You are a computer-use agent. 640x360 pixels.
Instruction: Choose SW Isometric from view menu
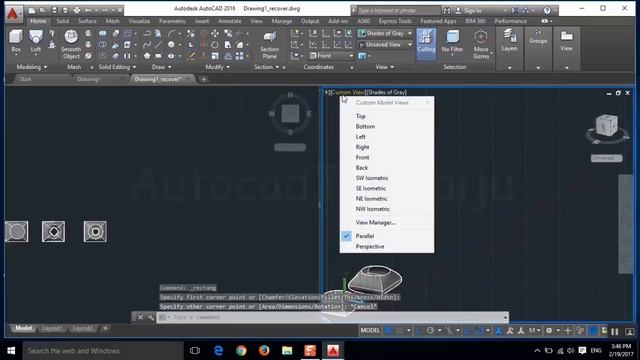click(x=372, y=178)
